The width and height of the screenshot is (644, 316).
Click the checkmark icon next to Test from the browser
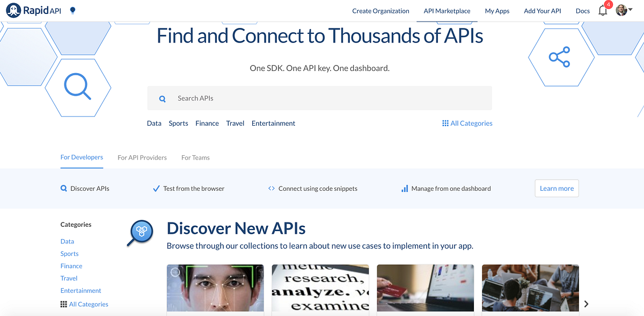(156, 188)
